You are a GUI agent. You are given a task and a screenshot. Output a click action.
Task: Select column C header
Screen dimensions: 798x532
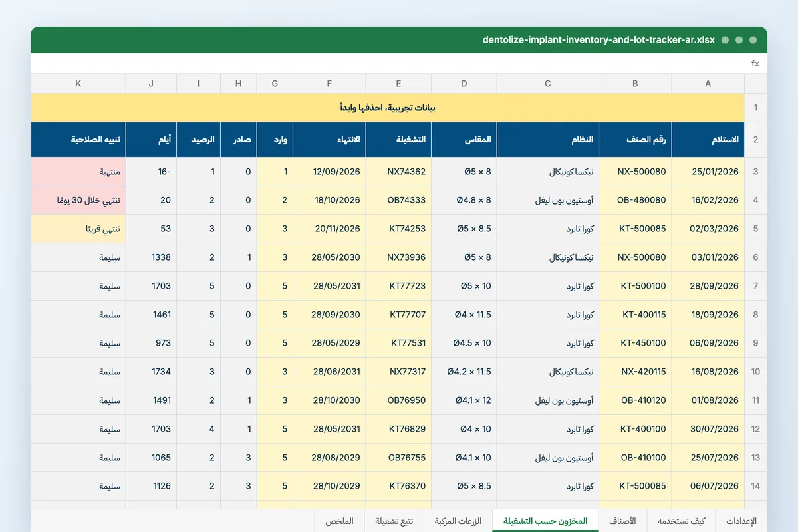tap(548, 84)
